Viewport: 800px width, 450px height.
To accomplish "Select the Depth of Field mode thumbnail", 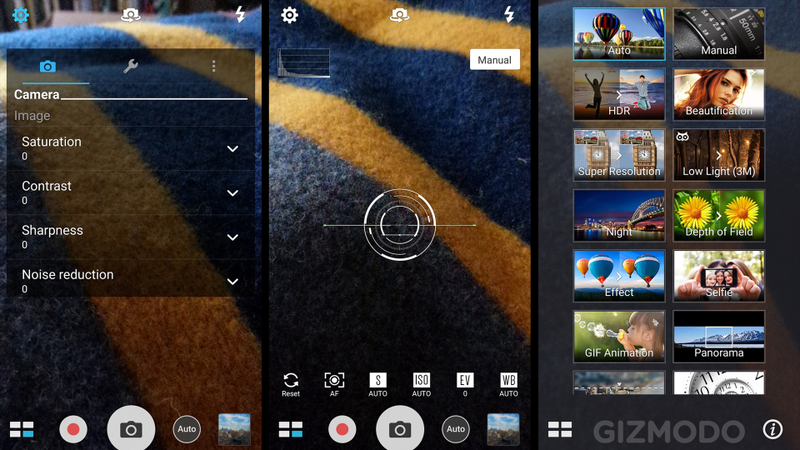I will coord(719,215).
